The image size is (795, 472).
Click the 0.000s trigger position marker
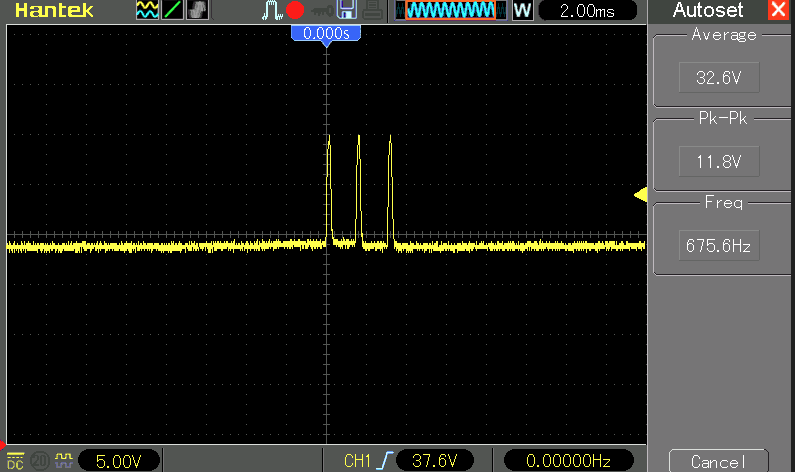click(325, 33)
